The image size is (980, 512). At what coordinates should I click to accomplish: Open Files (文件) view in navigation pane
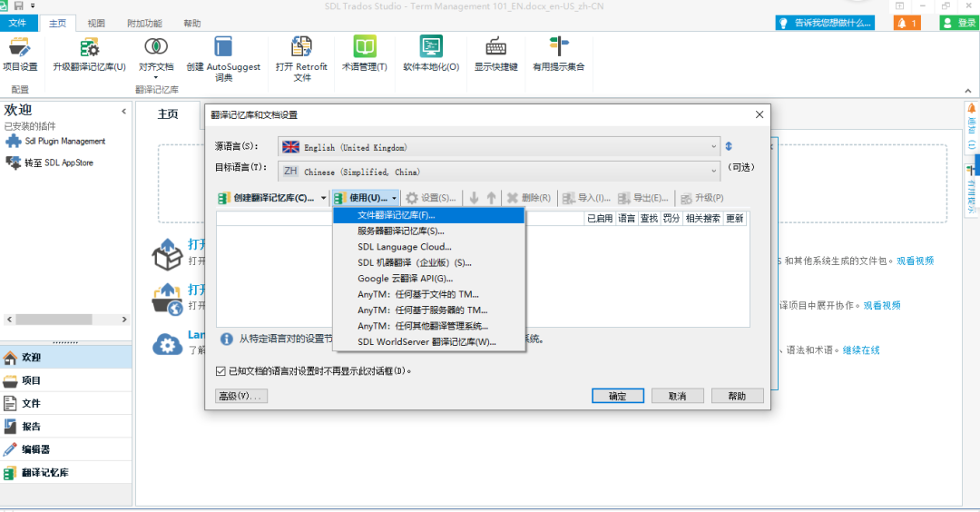tap(65, 404)
